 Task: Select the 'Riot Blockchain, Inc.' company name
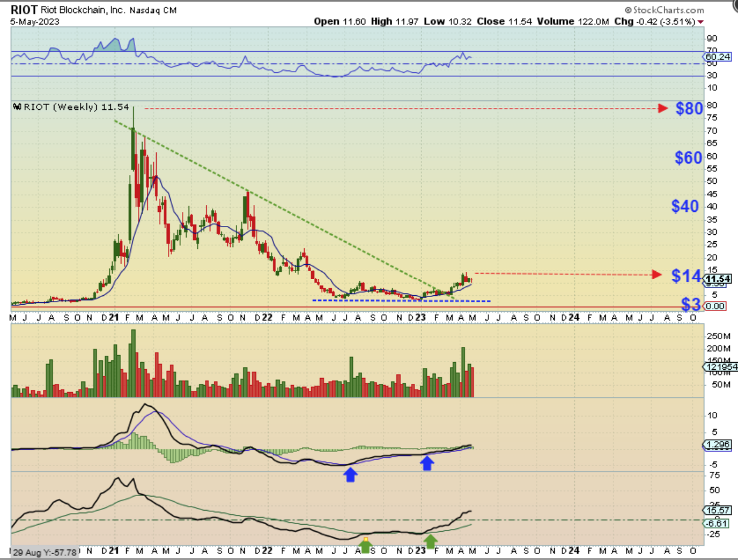[83, 10]
